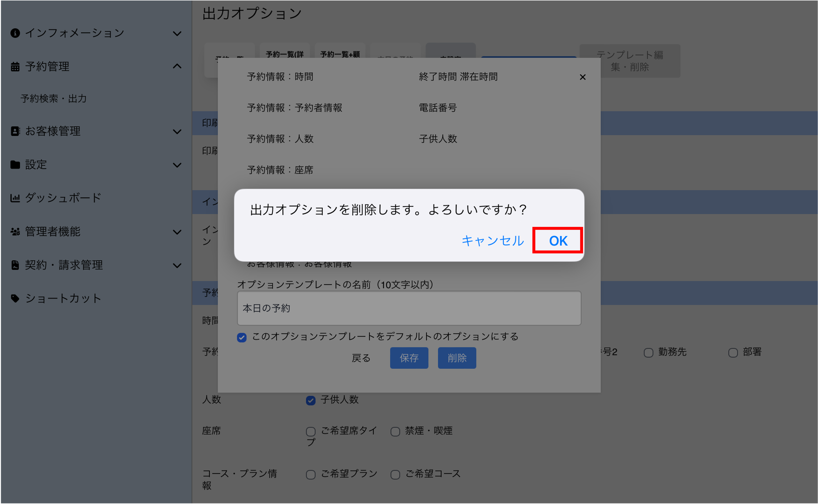Image resolution: width=818 pixels, height=504 pixels.
Task: Click the 電話番号 value in modal
Action: (438, 108)
